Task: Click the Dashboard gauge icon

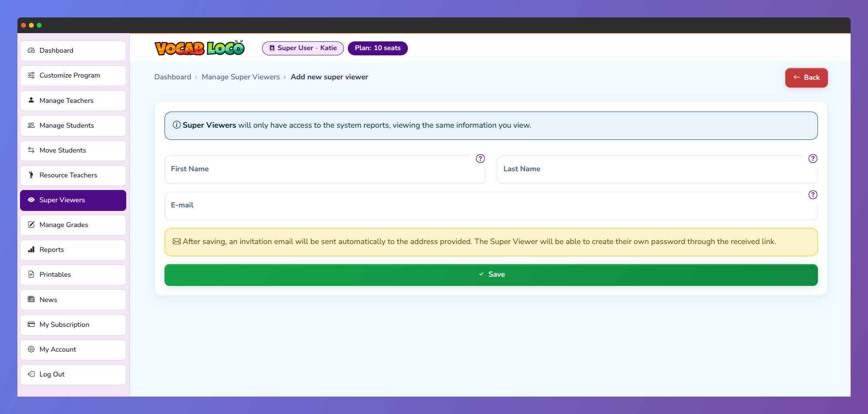Action: pyautogui.click(x=31, y=51)
